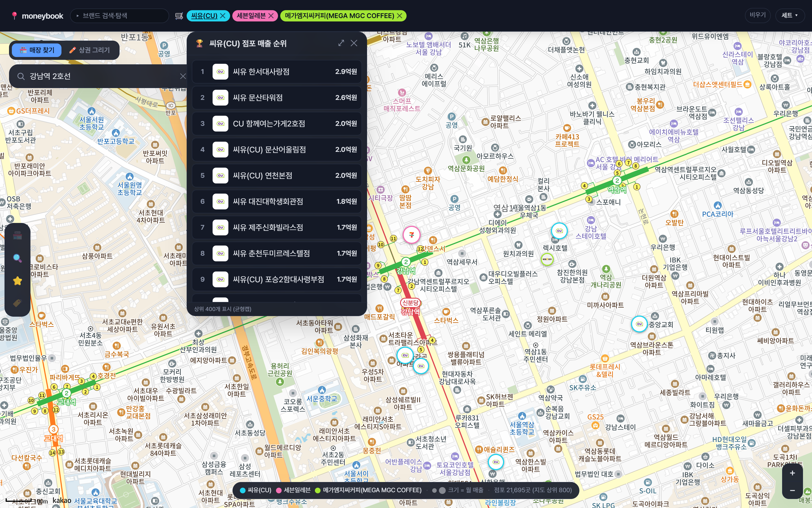Open the star favorites tool in sidebar
Image resolution: width=812 pixels, height=508 pixels.
[x=17, y=281]
